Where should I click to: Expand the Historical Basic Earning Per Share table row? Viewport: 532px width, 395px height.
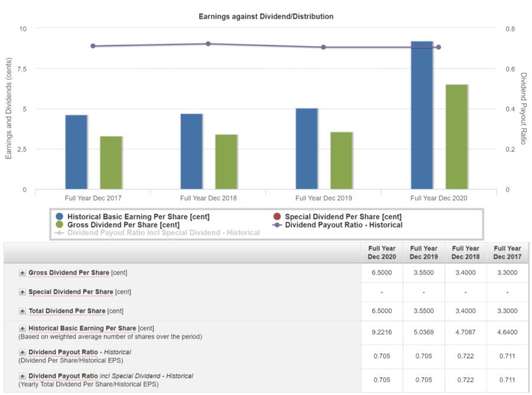pyautogui.click(x=22, y=328)
